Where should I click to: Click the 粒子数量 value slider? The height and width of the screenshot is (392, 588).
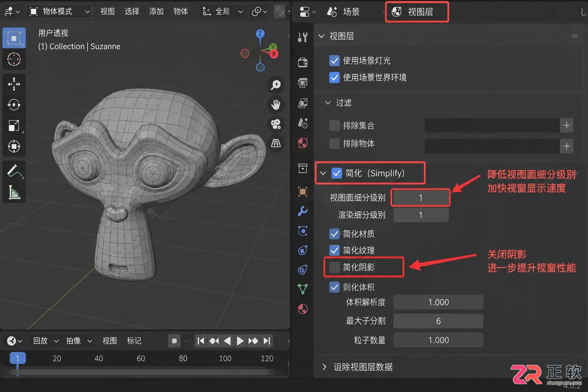tap(438, 340)
